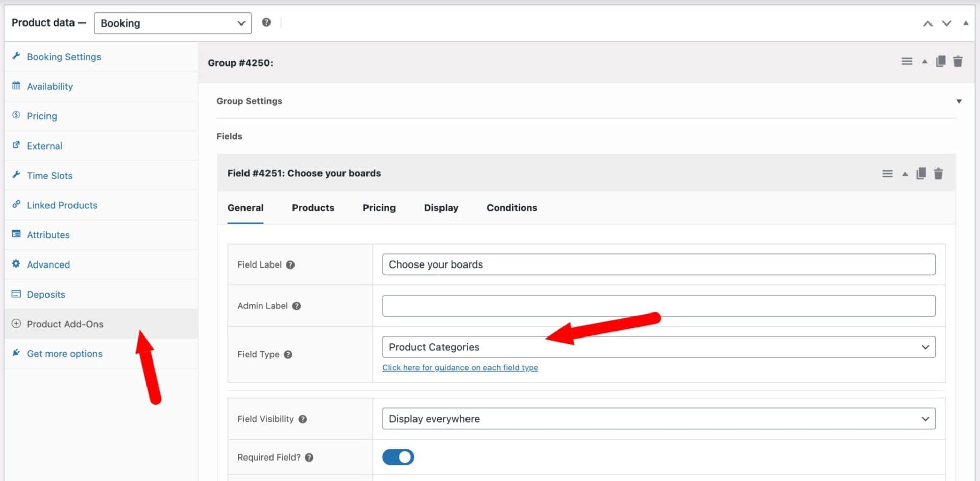Collapse the Product data panel

966,23
